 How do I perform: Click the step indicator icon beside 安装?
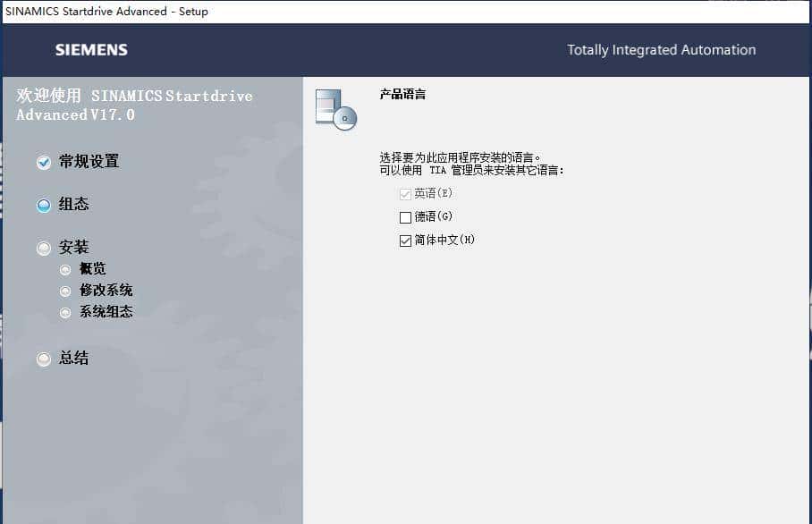pyautogui.click(x=42, y=248)
